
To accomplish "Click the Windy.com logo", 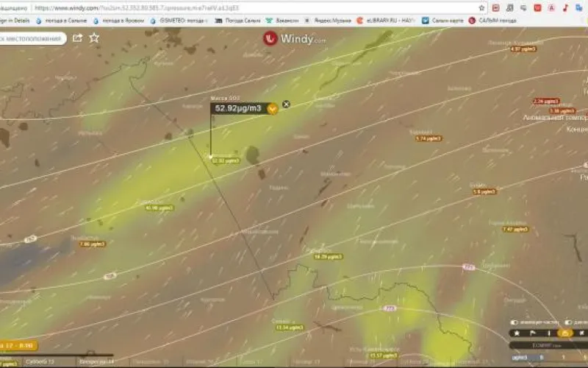I will [x=290, y=38].
